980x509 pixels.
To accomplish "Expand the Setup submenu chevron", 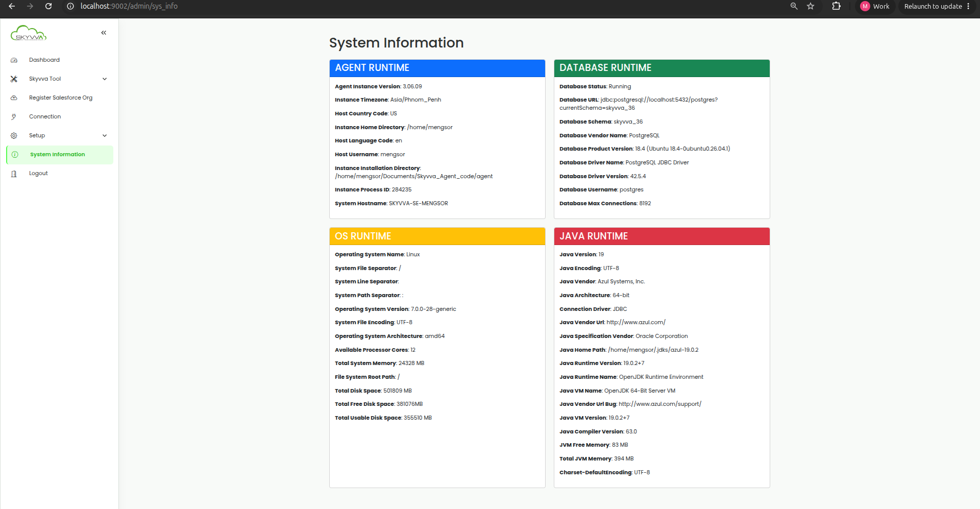I will tap(105, 136).
